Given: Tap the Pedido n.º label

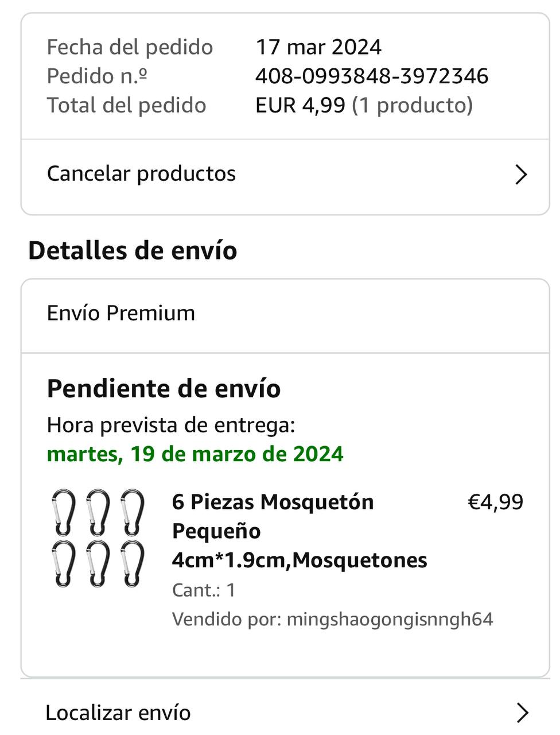Looking at the screenshot, I should tap(97, 76).
